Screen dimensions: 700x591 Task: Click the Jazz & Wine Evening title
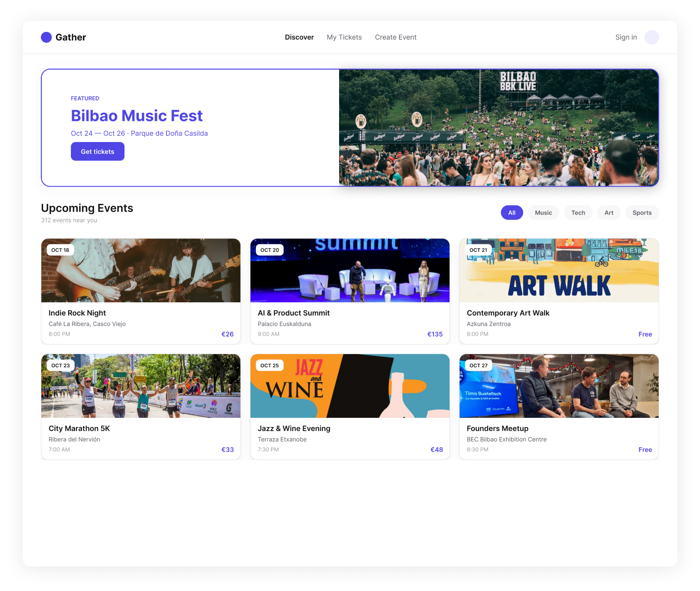(294, 428)
